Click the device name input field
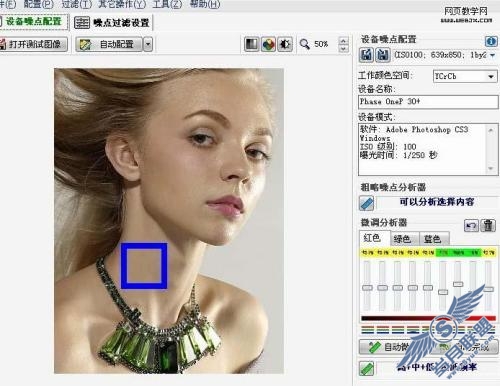 [428, 102]
